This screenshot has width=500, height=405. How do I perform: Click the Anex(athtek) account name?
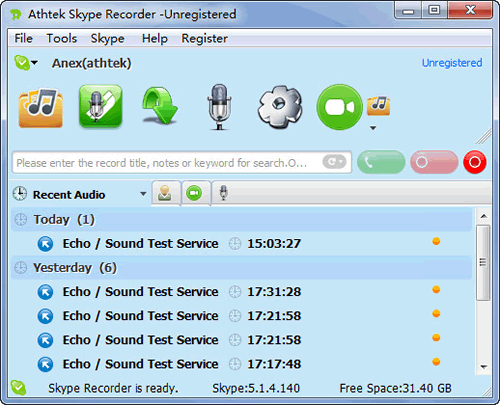coord(92,63)
